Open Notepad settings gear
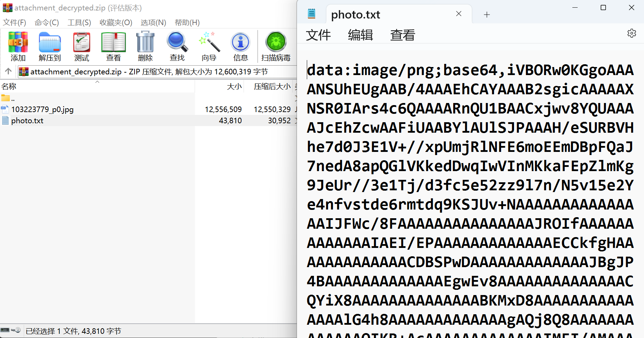 click(631, 34)
